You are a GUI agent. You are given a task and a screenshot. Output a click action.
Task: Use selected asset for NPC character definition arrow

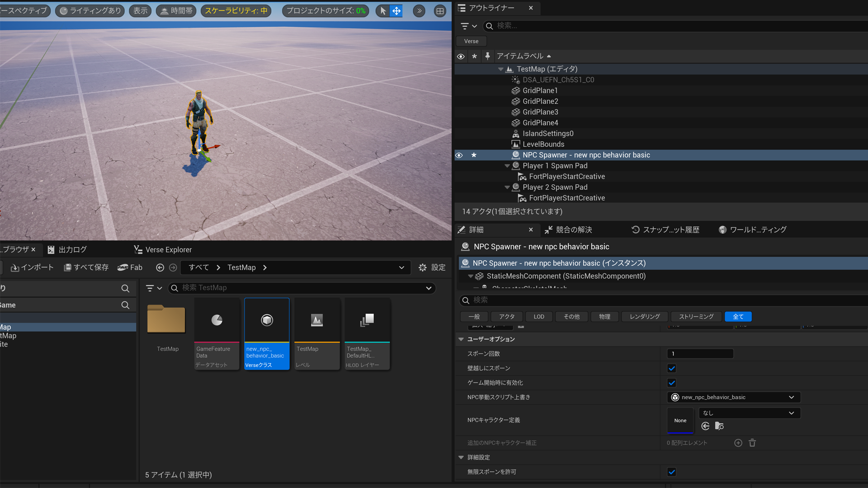pos(705,426)
